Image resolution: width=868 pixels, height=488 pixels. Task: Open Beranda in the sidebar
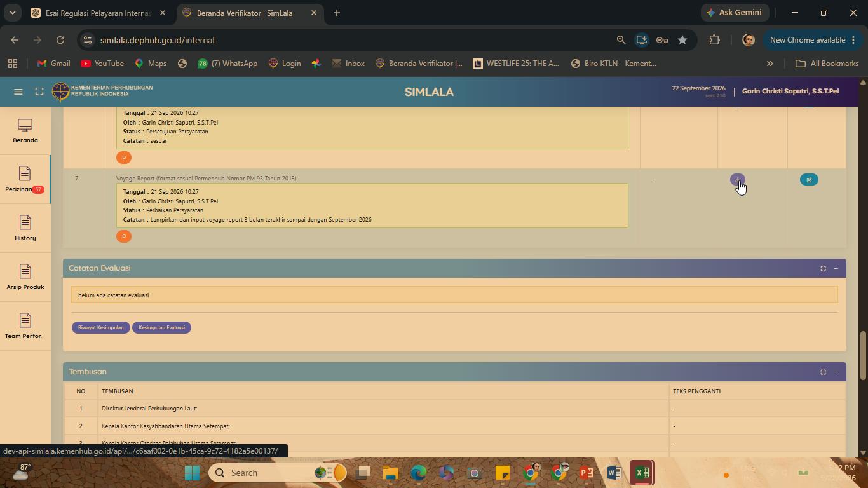coord(25,131)
